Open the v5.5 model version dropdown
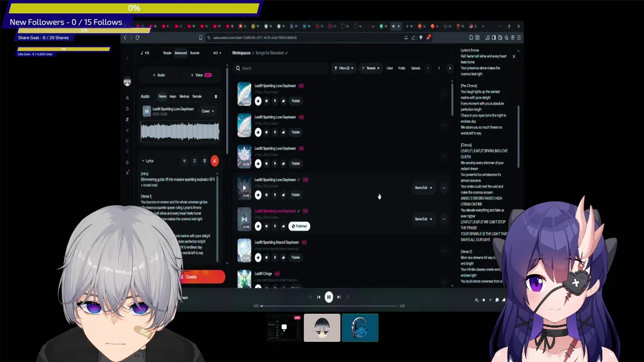 click(217, 53)
